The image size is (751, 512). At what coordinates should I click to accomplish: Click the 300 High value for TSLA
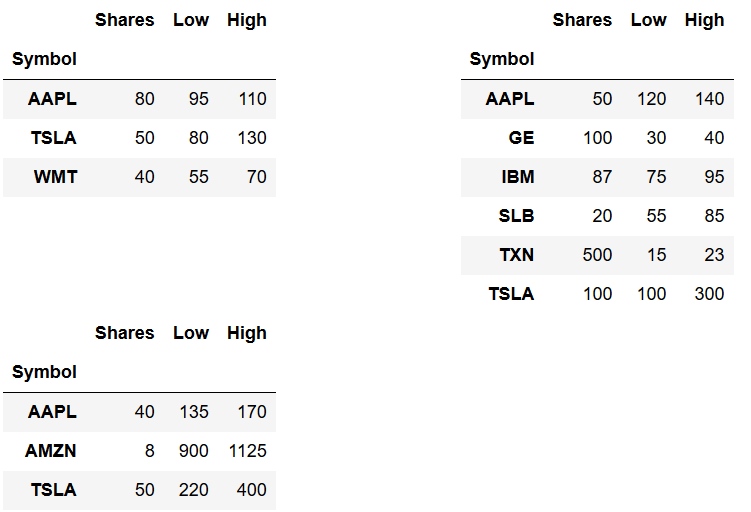[709, 294]
